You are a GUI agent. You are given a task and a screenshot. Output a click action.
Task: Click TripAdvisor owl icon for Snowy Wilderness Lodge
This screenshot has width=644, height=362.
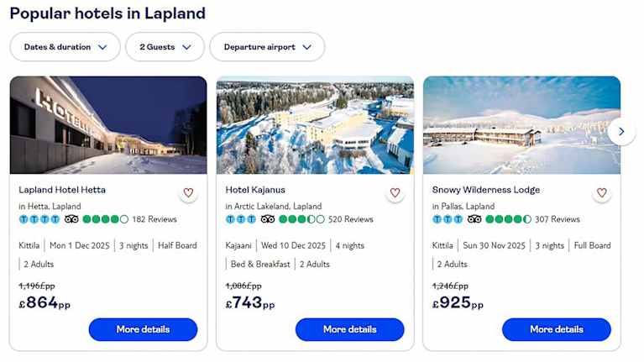coord(474,219)
